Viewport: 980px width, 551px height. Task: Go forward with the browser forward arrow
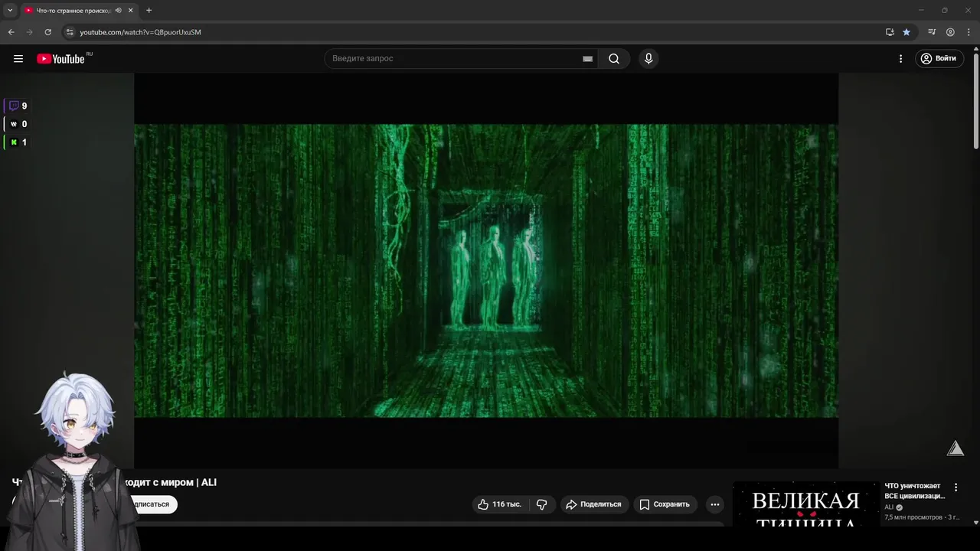coord(29,32)
